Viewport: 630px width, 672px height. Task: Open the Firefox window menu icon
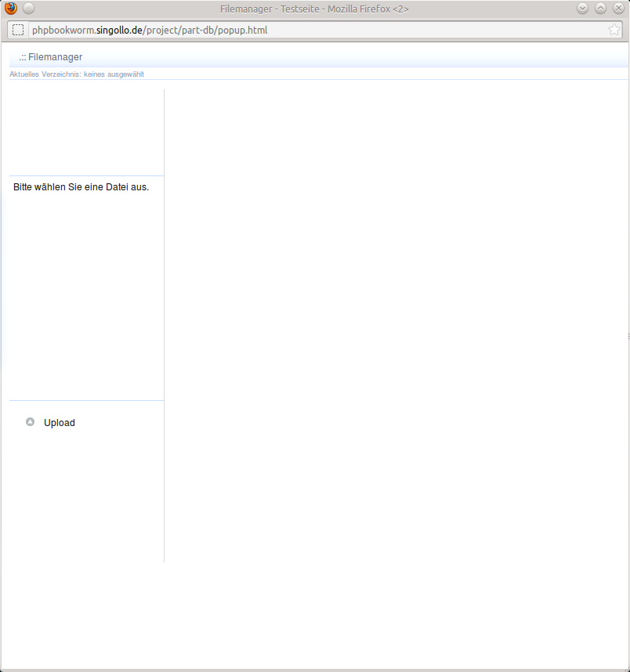[11, 8]
